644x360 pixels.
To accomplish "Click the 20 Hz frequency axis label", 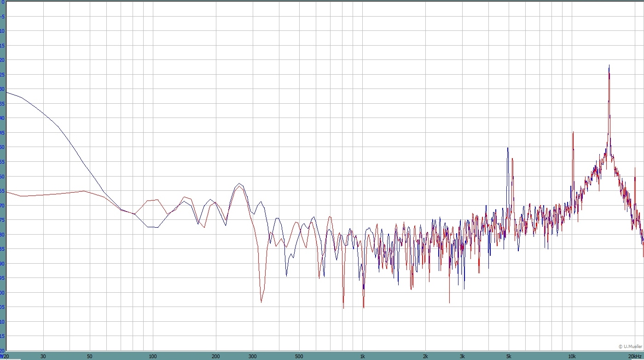I will pos(6,356).
